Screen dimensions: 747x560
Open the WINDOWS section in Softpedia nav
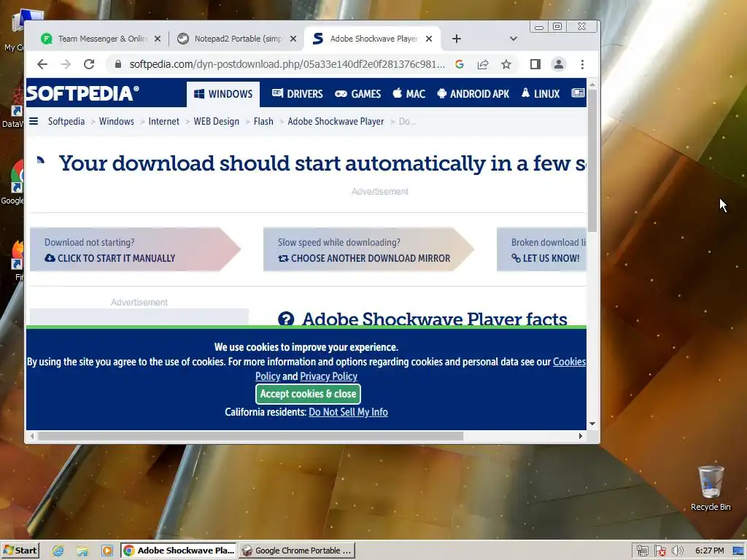pos(223,94)
